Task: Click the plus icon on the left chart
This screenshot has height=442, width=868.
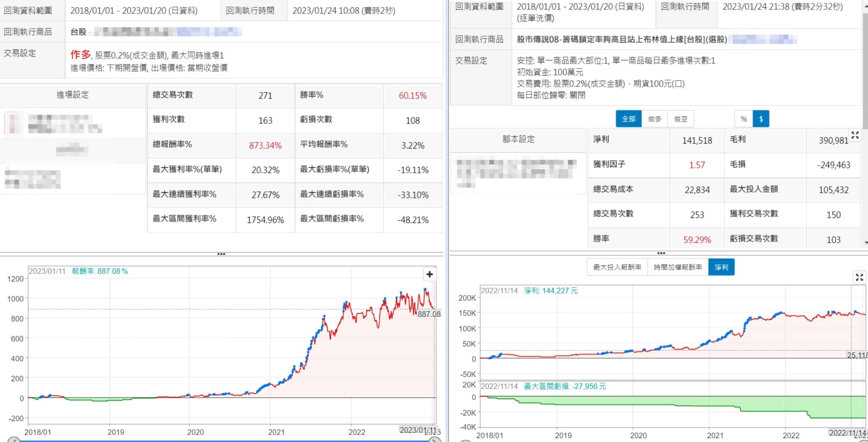Action: (430, 275)
